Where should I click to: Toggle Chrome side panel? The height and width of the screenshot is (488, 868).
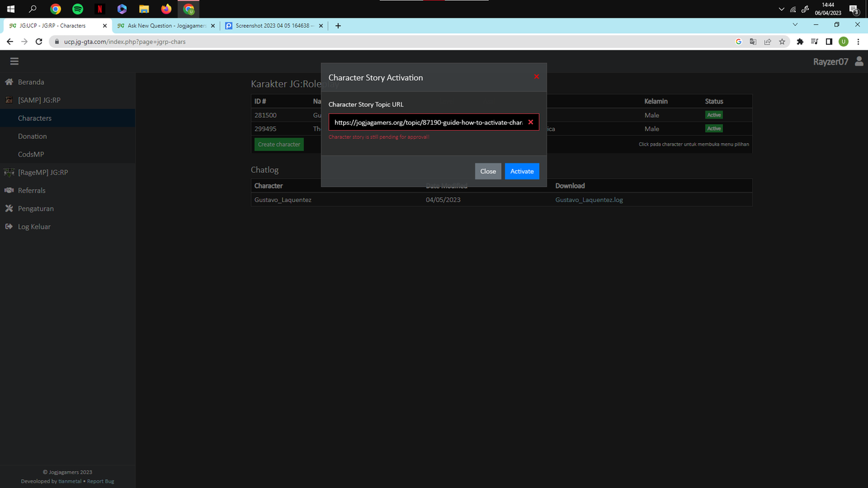coord(829,41)
